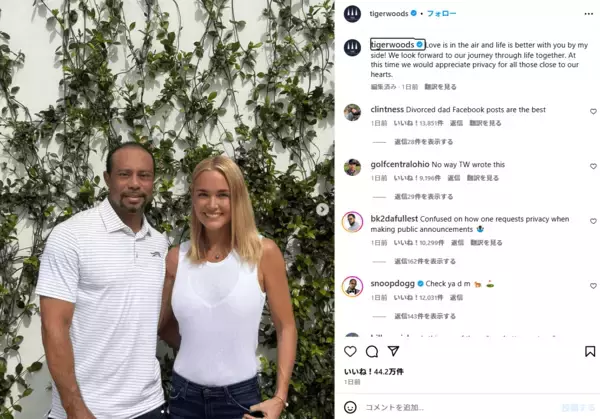Open snoopdogg's profile avatar
The height and width of the screenshot is (419, 600).
[x=352, y=286]
